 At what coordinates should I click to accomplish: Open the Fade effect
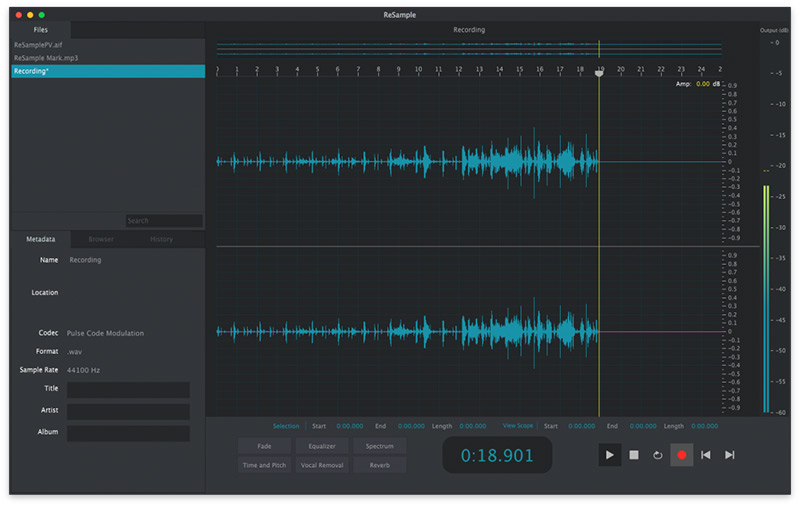click(265, 446)
